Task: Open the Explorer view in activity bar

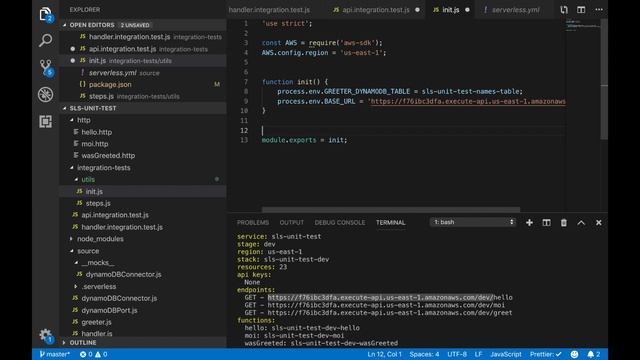Action: click(x=46, y=14)
